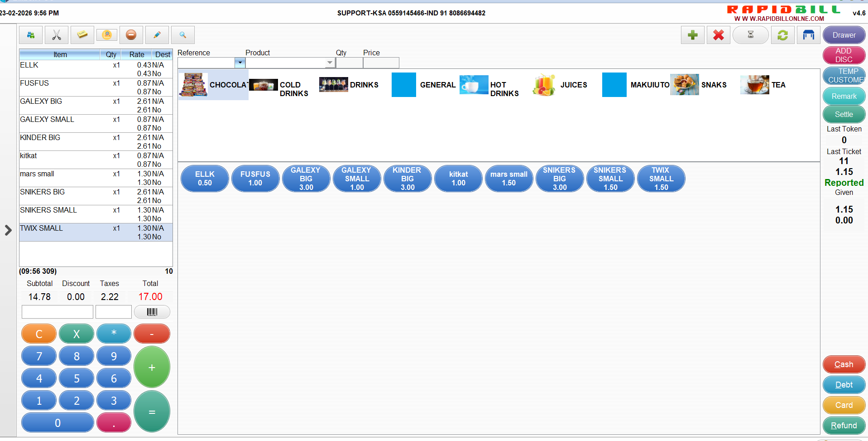
Task: Click the Settle button
Action: 844,114
